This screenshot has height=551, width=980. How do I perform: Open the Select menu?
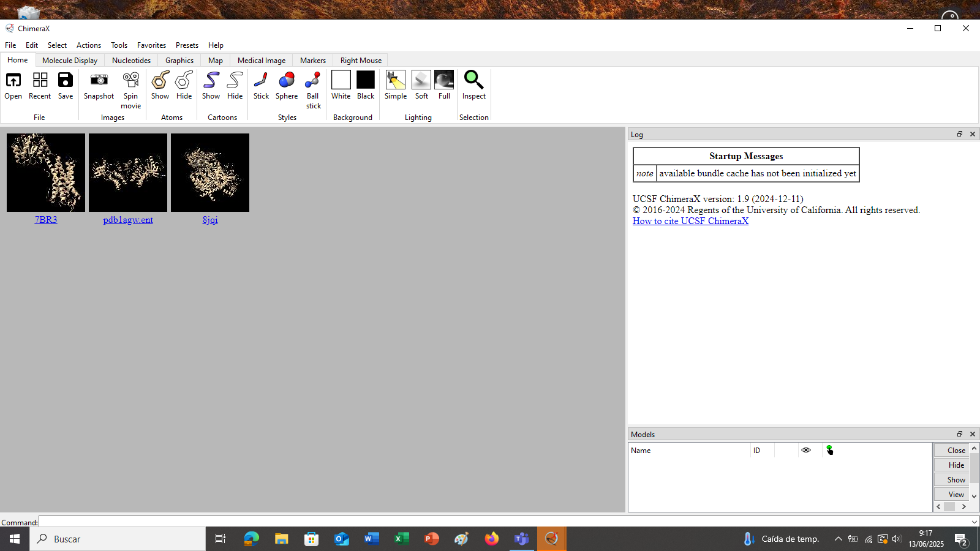click(x=57, y=45)
